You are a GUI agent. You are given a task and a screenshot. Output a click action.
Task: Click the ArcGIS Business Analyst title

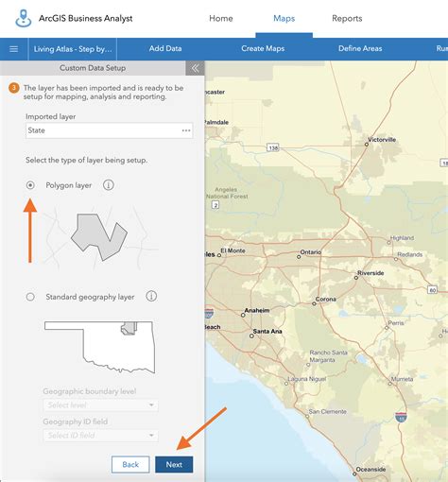pyautogui.click(x=86, y=18)
